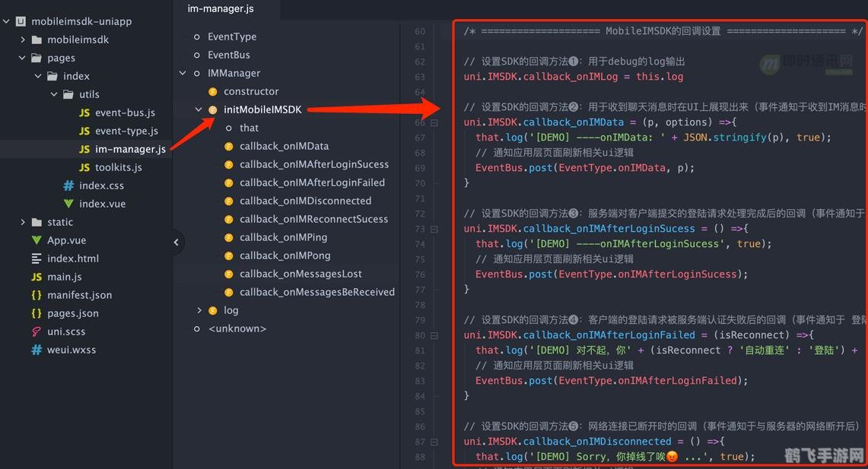
Task: Click the Vue icon of index.vue
Action: click(x=68, y=204)
